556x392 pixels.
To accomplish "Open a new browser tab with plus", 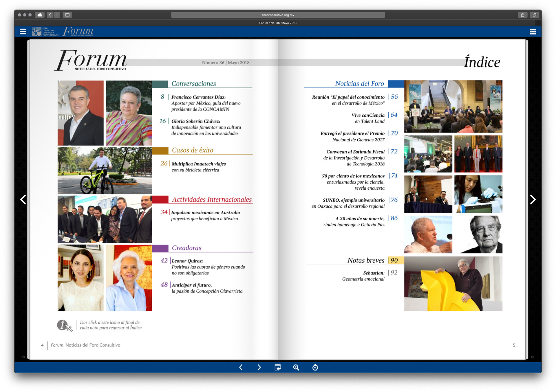I will pyautogui.click(x=538, y=23).
